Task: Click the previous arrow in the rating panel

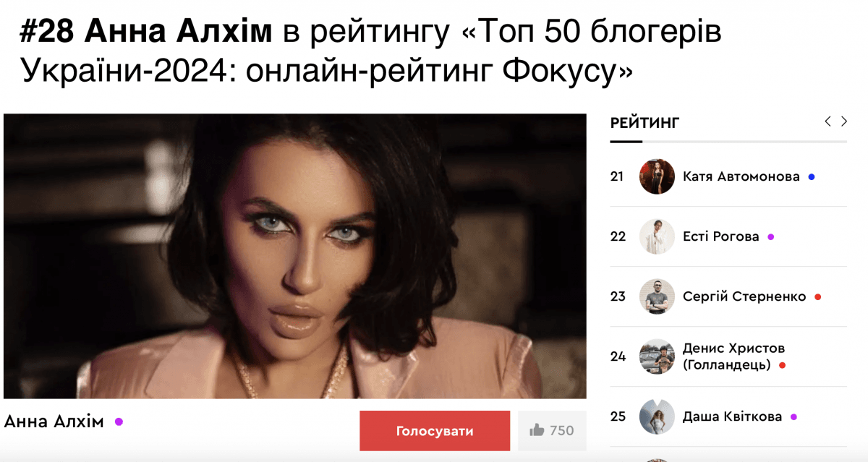Action: coord(828,121)
